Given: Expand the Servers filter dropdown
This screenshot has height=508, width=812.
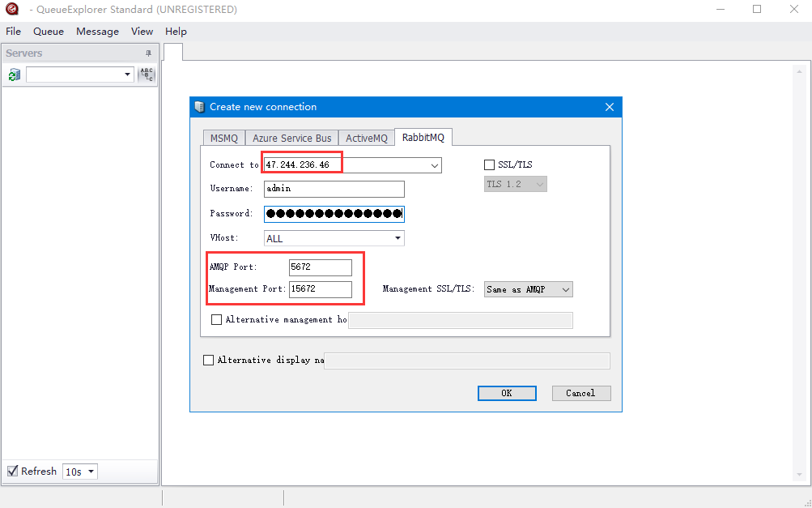Looking at the screenshot, I should [x=127, y=75].
